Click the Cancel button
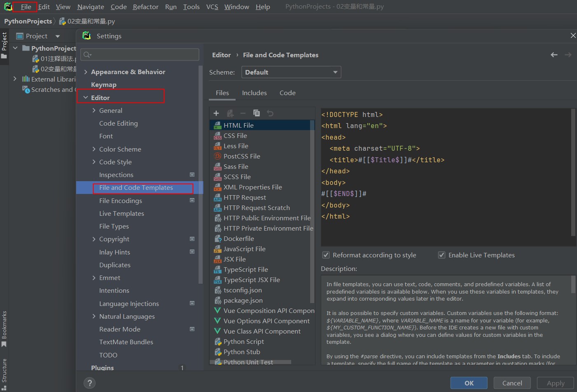577x392 pixels. 512,383
